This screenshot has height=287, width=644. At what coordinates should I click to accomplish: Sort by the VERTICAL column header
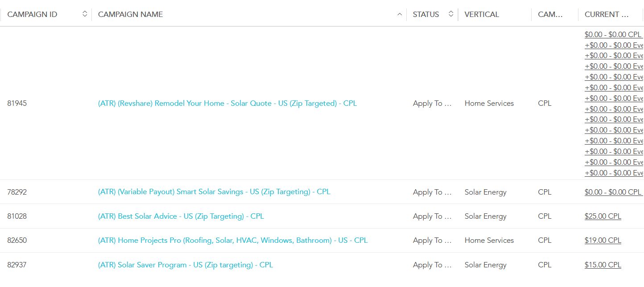coord(482,14)
